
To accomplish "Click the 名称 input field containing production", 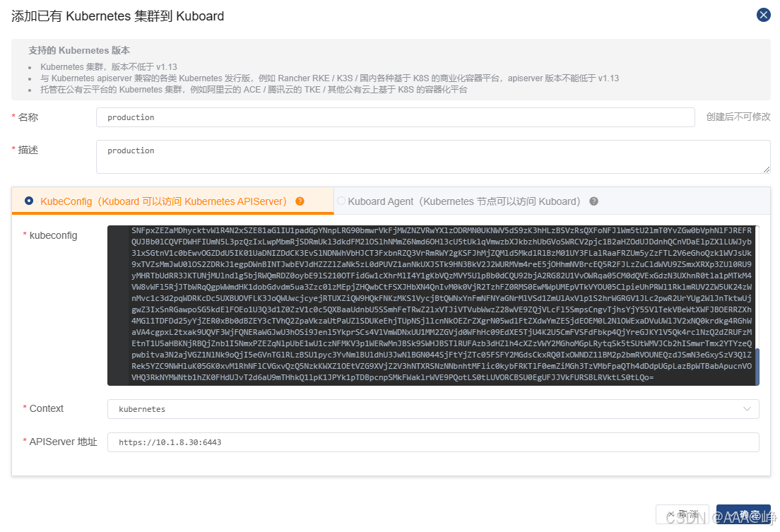I will point(396,117).
